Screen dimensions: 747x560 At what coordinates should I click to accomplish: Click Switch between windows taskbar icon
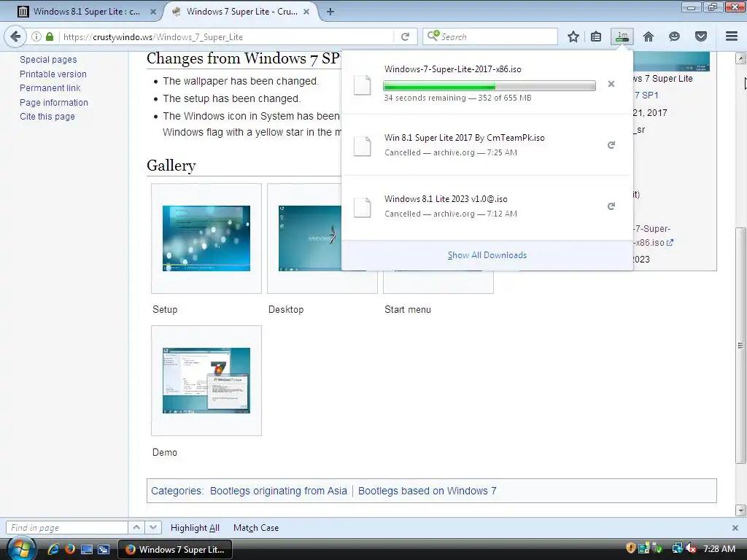(104, 549)
